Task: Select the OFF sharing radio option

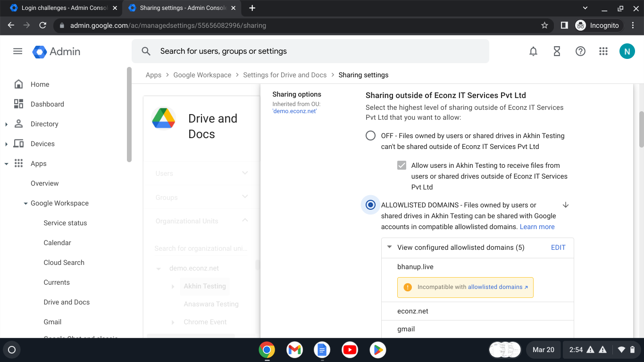Action: (x=370, y=136)
